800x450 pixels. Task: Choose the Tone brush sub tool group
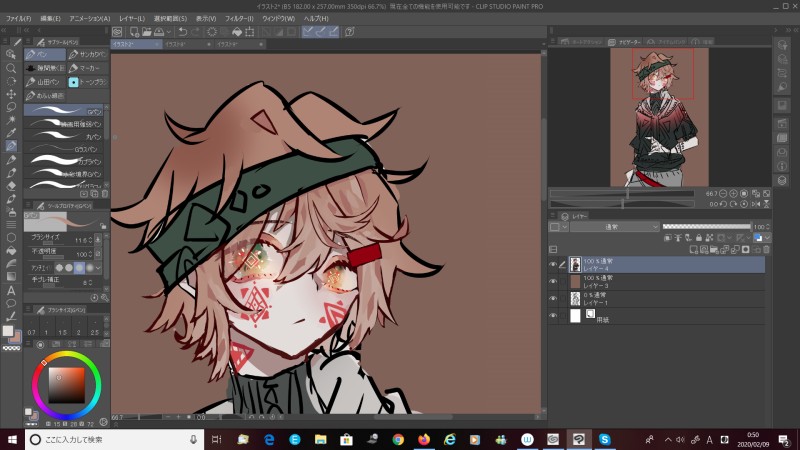coord(88,82)
